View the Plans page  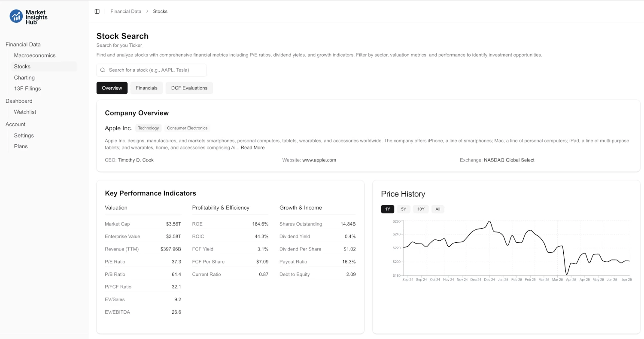coord(21,146)
